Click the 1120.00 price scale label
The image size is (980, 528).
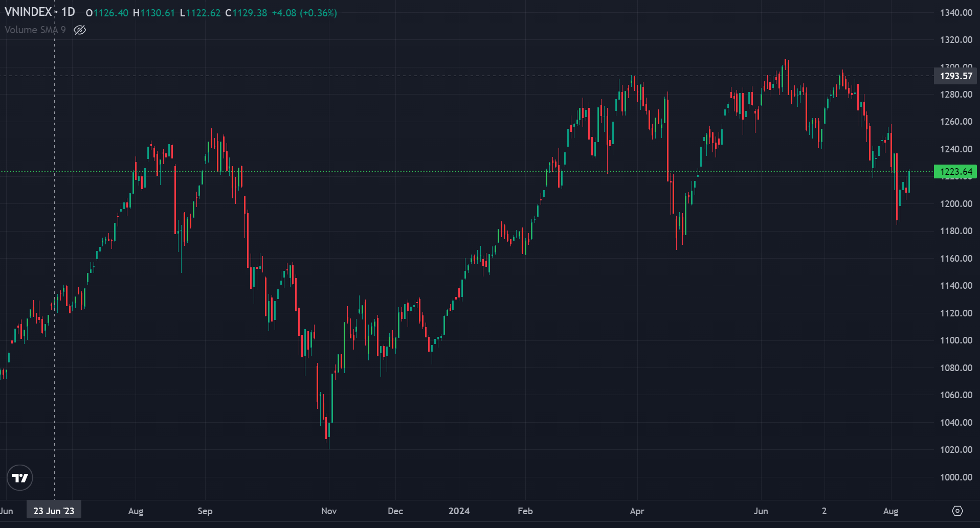(x=956, y=313)
